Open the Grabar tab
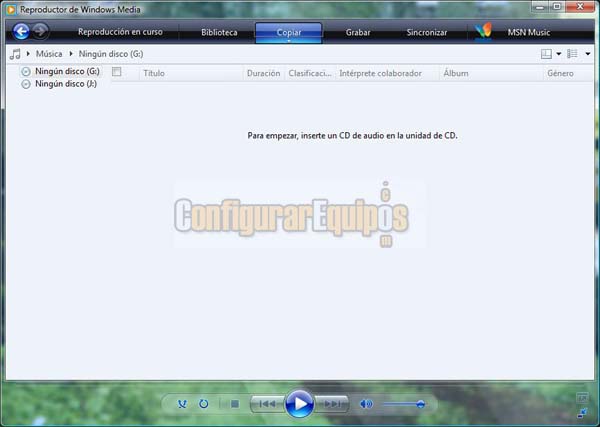This screenshot has width=600, height=427. (x=358, y=33)
